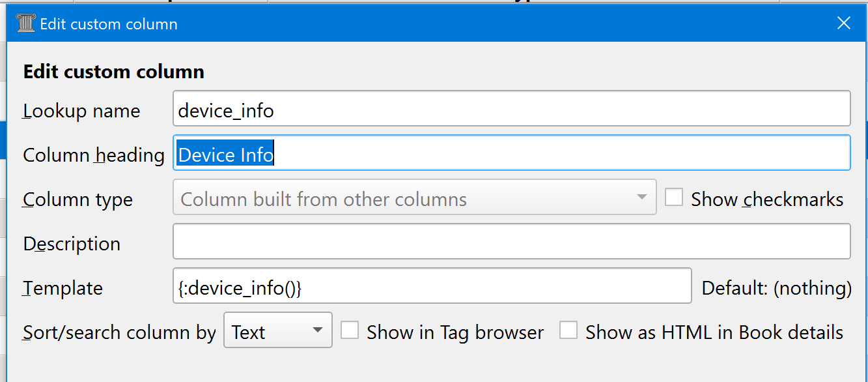
Task: Click the Default: (nothing) text
Action: [x=776, y=287]
